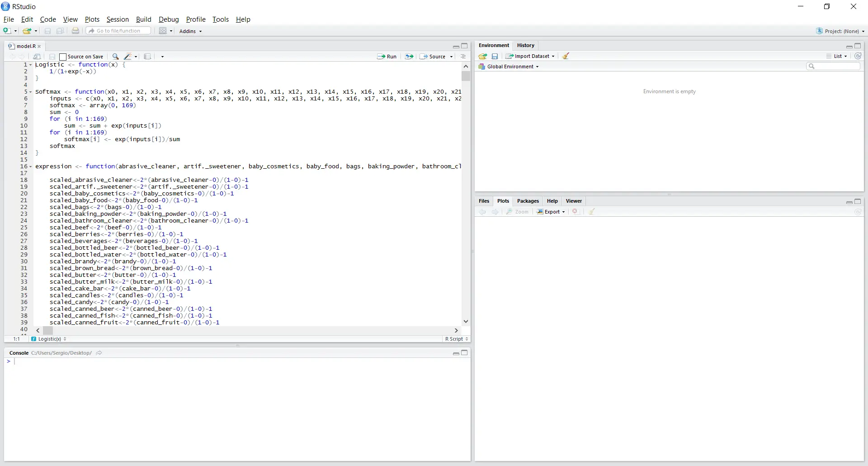Switch to the History tab

[x=525, y=45]
